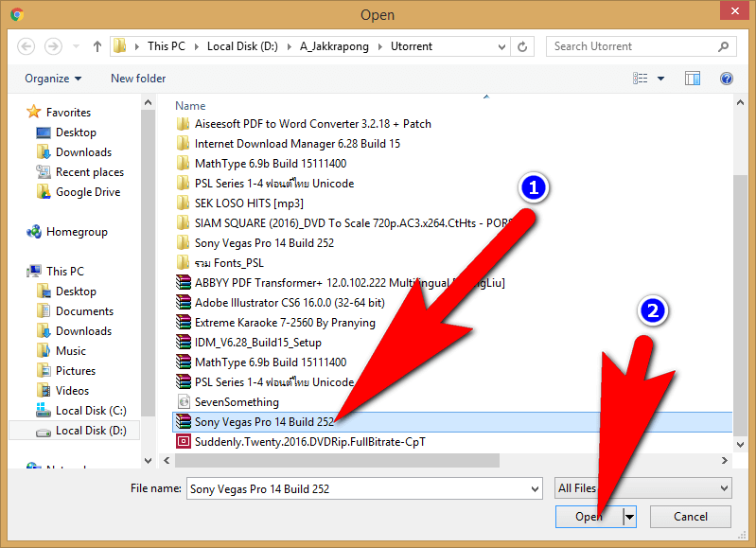Click Sony Vegas Pro 14 folder icon
756x548 pixels.
[183, 242]
